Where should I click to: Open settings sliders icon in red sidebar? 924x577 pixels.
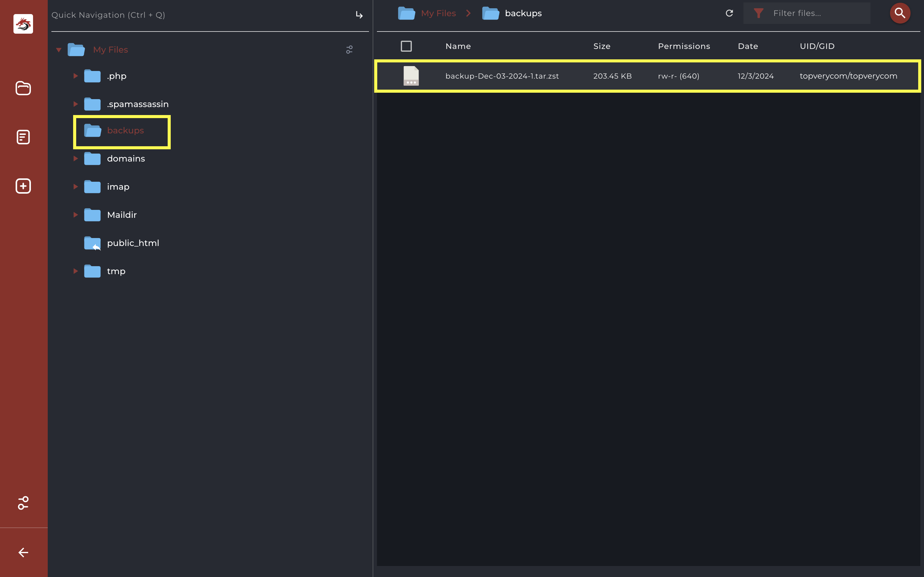click(23, 503)
